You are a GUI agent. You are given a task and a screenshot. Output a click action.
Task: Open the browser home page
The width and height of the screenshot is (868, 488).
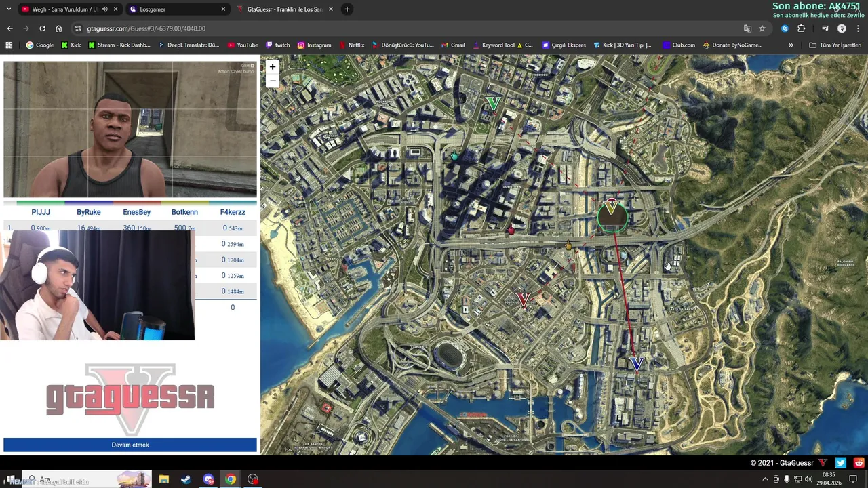[x=58, y=28]
